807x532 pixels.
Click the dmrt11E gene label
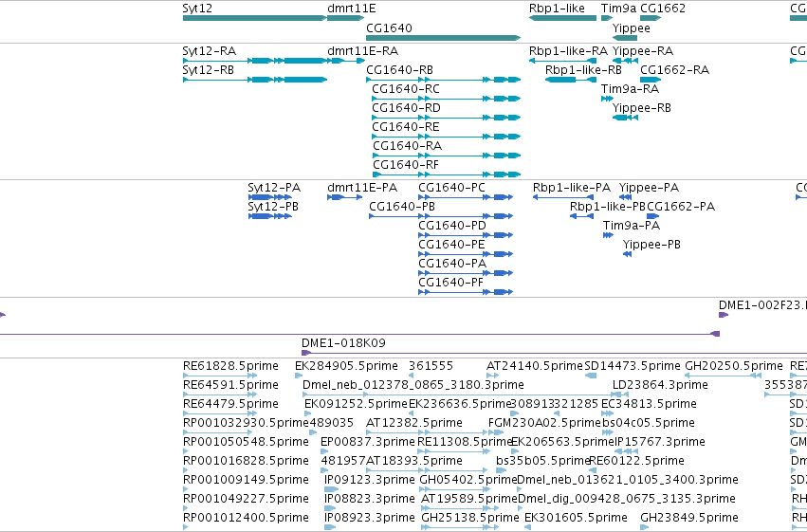pos(352,9)
